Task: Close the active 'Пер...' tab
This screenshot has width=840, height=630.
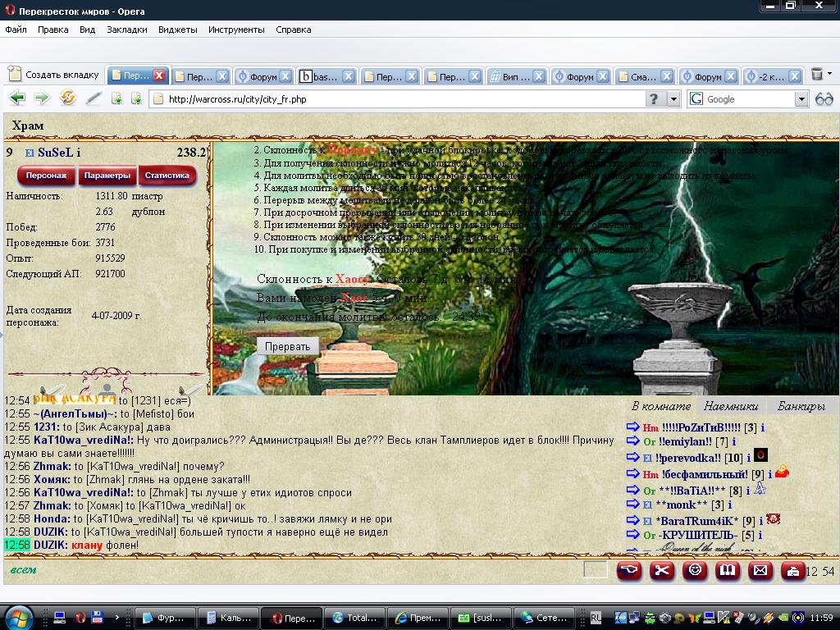Action: [x=159, y=75]
